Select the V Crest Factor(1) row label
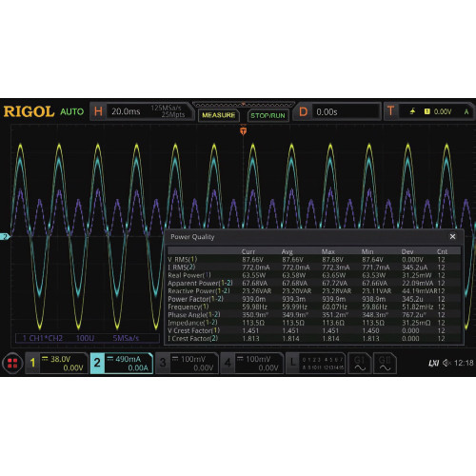Image resolution: width=476 pixels, height=476 pixels. pyautogui.click(x=194, y=330)
